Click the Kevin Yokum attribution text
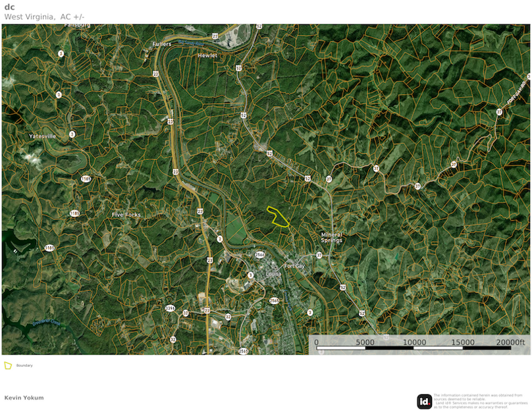Image resolution: width=532 pixels, height=411 pixels. pos(24,397)
